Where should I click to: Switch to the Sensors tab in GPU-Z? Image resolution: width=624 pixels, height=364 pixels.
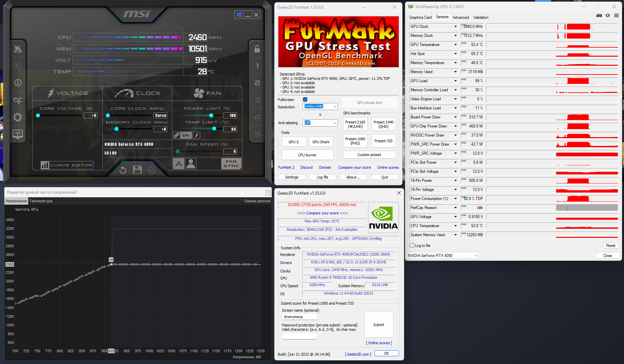442,17
